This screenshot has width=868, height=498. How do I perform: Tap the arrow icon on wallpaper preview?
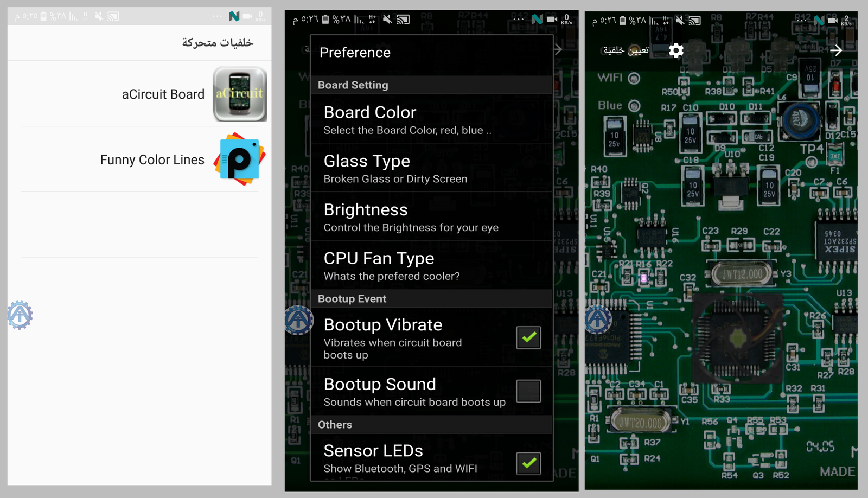point(836,50)
